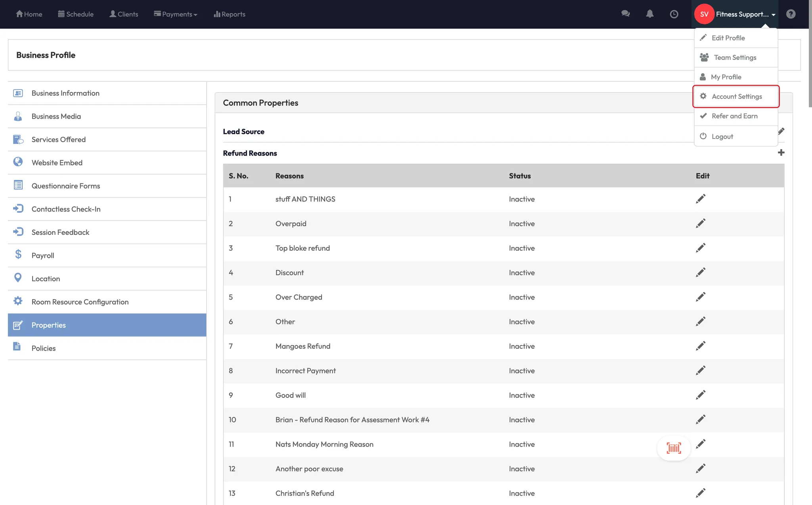Click the edit pencil for Mangoes Refund
This screenshot has width=812, height=505.
click(x=700, y=346)
